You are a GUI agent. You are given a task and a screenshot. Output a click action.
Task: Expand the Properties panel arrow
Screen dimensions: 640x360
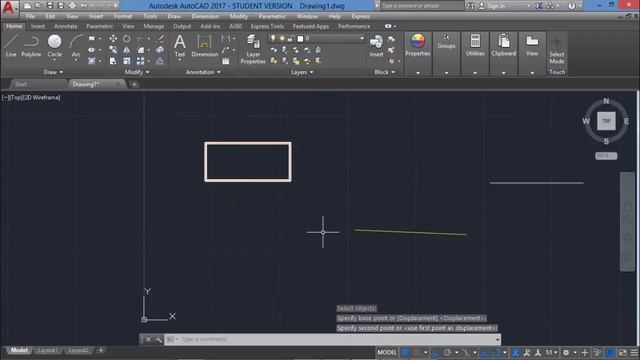pos(418,73)
